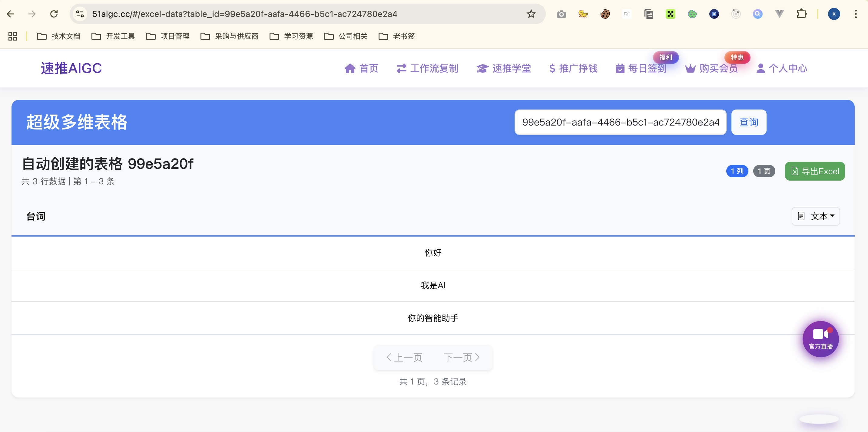Click the 导出Excel button
The width and height of the screenshot is (868, 432).
coord(815,171)
